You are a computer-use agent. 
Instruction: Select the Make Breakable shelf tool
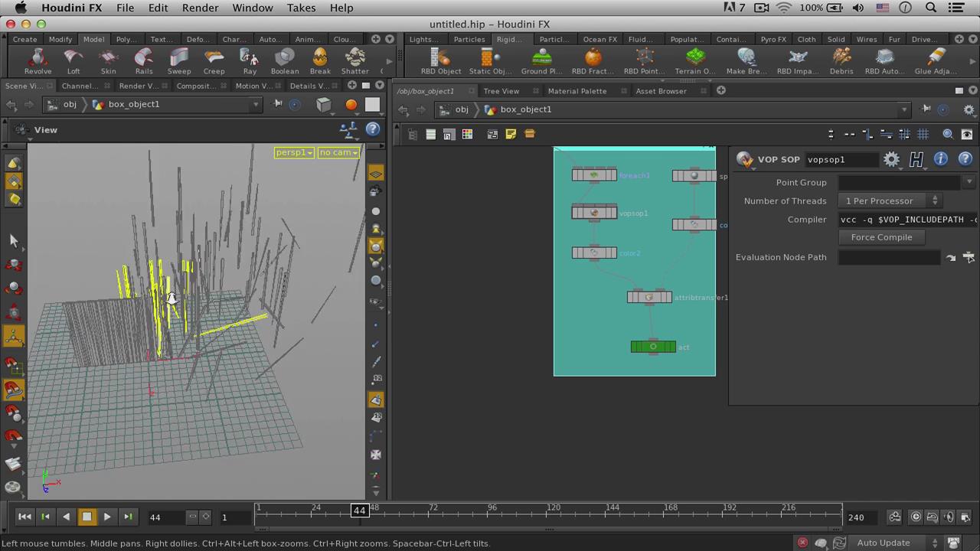[x=746, y=61]
